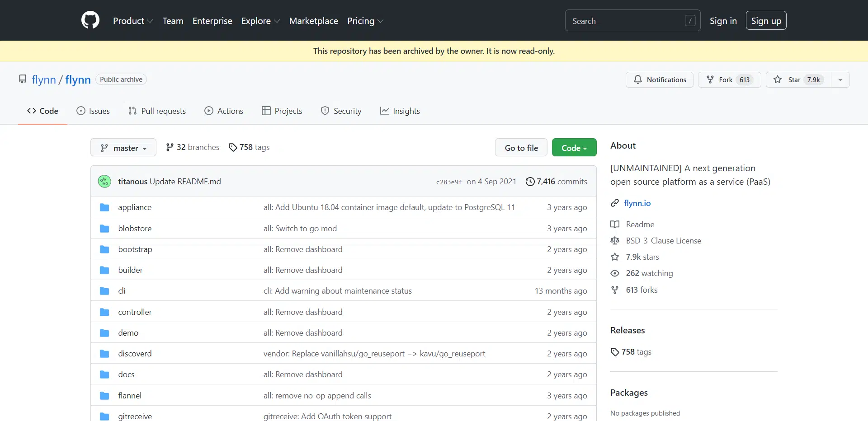Click the Search input field
This screenshot has width=868, height=421.
click(626, 21)
